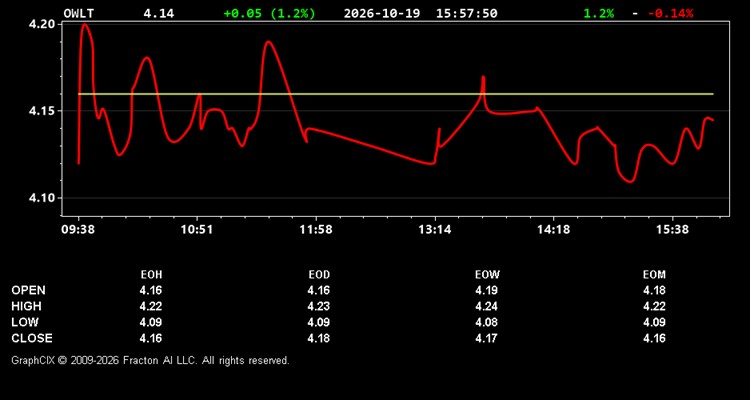The image size is (750, 400).
Task: Click the GraphCIX copyright notice
Action: tap(150, 360)
